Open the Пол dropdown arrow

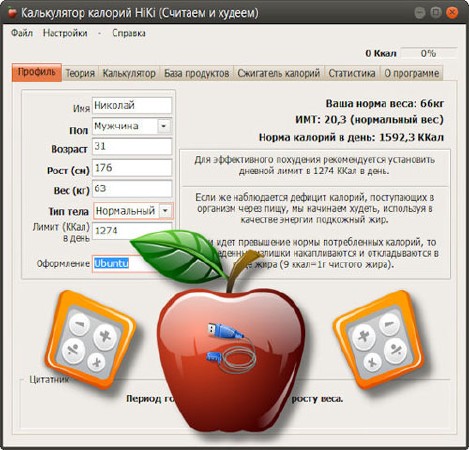(164, 126)
